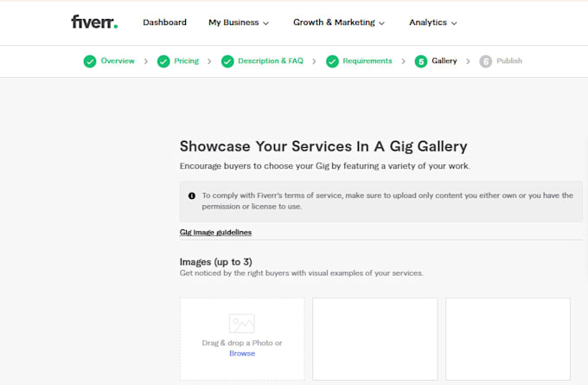
Task: Click the green Overview checkmark icon
Action: (x=90, y=61)
